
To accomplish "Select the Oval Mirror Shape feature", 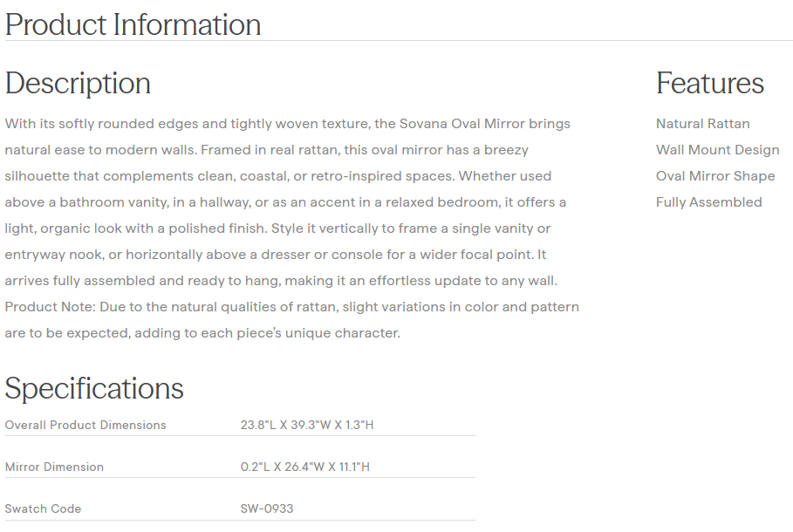I will pos(714,176).
